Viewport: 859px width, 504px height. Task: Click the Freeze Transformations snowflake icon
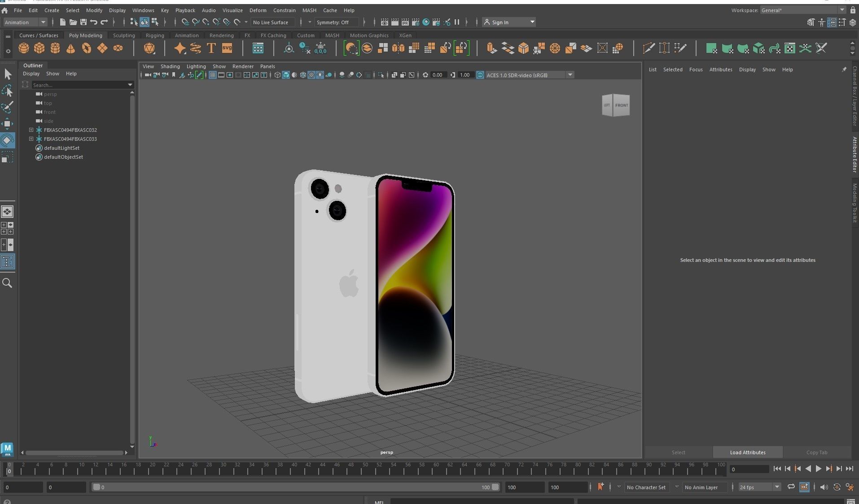[x=320, y=48]
